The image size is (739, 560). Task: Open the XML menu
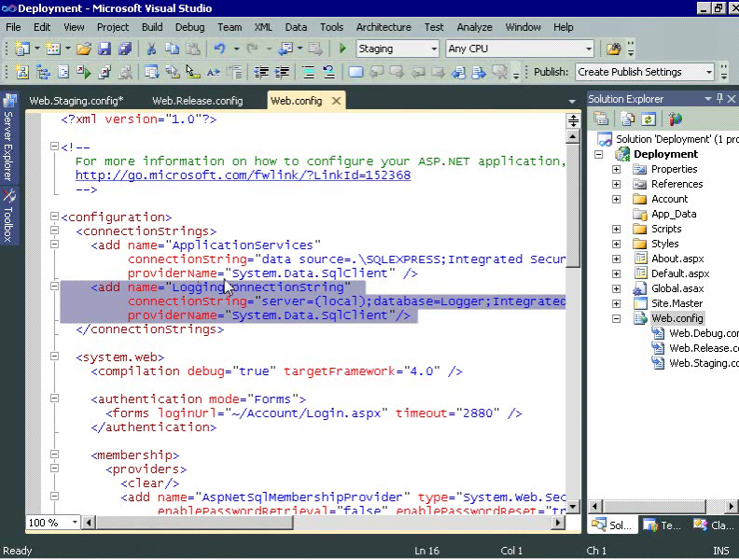tap(263, 27)
